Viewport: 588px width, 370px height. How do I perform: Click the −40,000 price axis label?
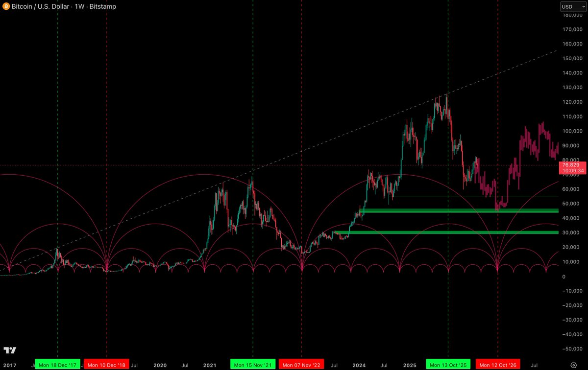click(572, 335)
